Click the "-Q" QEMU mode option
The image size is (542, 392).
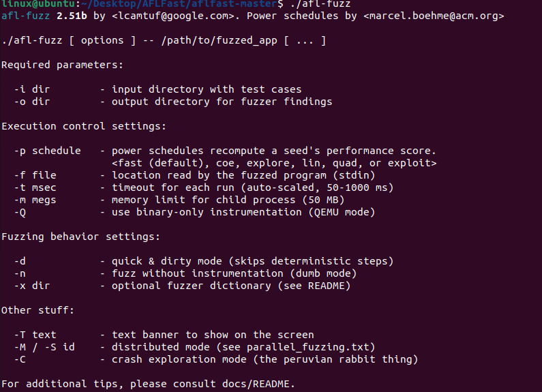20,212
